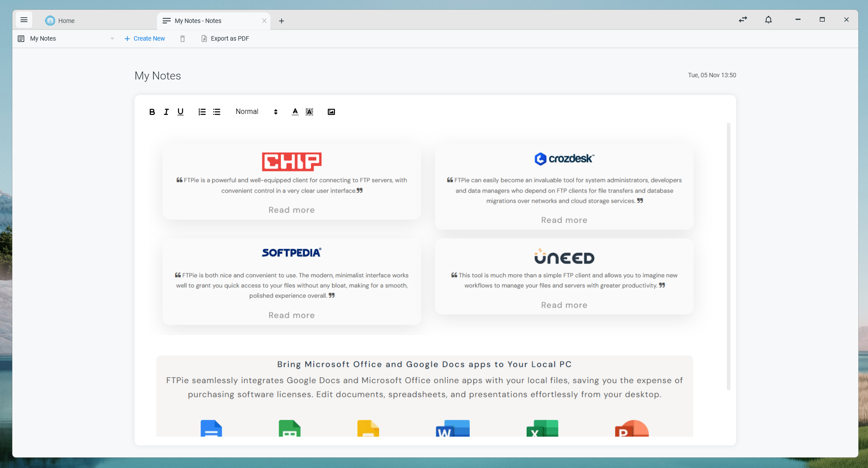Click the note editor vertical scrollbar

[728, 256]
